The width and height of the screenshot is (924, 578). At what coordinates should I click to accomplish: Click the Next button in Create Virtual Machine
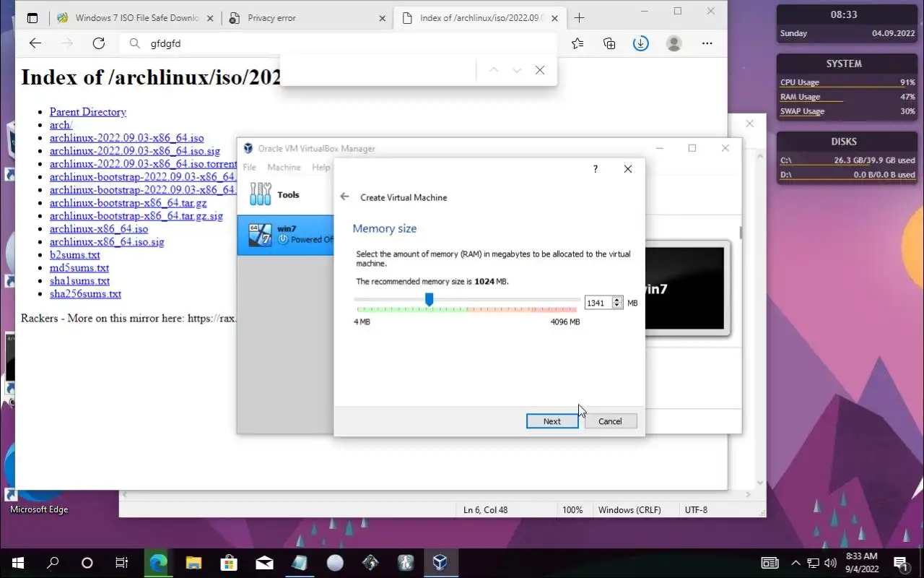[552, 421]
